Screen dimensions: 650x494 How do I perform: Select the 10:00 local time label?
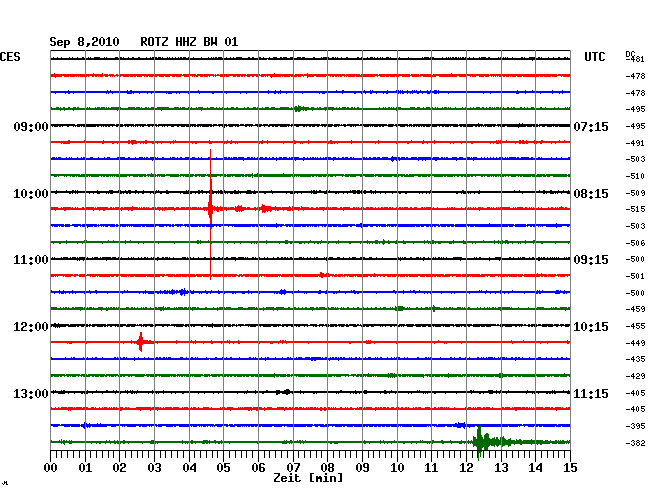(31, 194)
